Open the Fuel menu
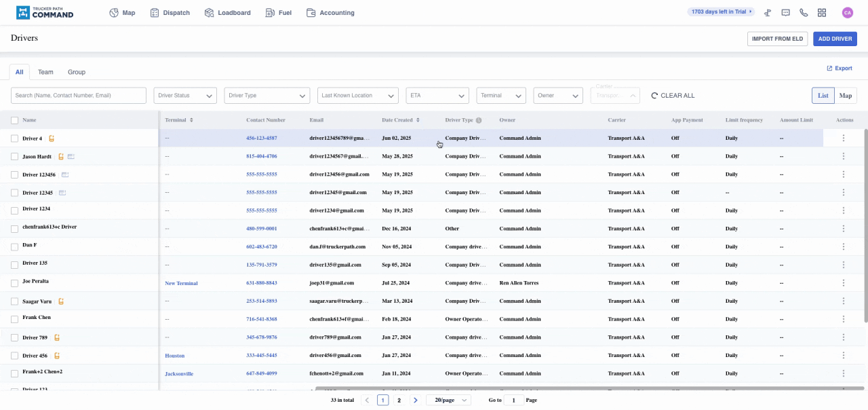This screenshot has height=410, width=868. pyautogui.click(x=279, y=13)
